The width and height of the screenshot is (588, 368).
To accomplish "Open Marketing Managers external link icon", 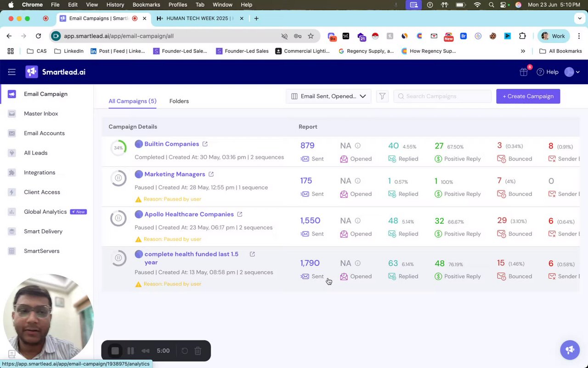I will tap(211, 174).
